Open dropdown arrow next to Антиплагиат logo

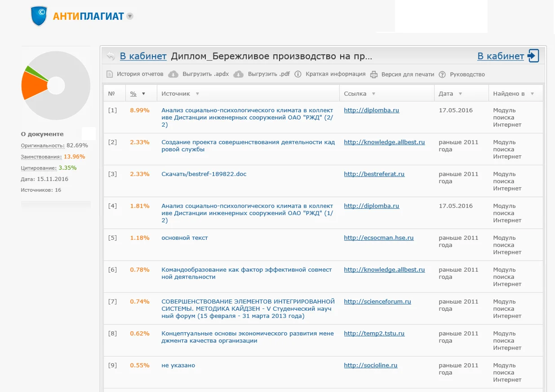click(x=130, y=17)
